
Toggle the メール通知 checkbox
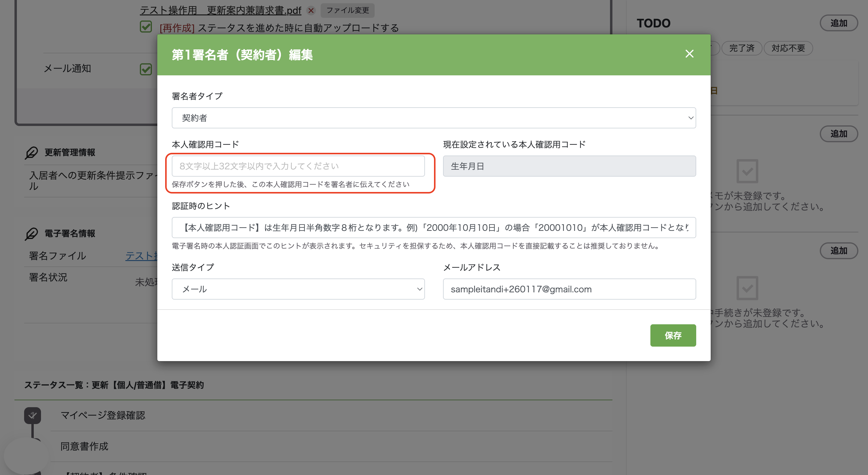point(146,69)
